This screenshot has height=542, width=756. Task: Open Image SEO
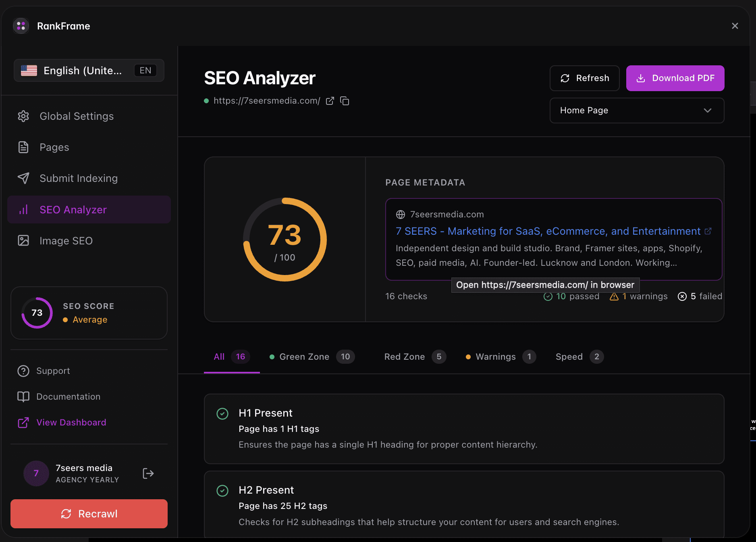tap(89, 241)
